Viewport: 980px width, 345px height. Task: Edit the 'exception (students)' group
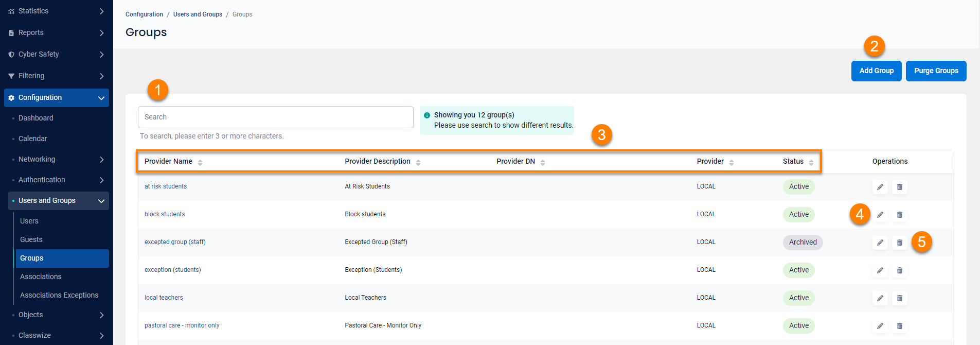coord(880,270)
